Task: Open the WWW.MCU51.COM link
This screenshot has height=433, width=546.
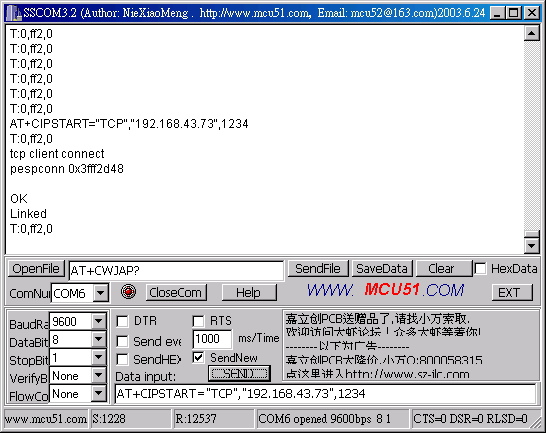Action: (385, 290)
